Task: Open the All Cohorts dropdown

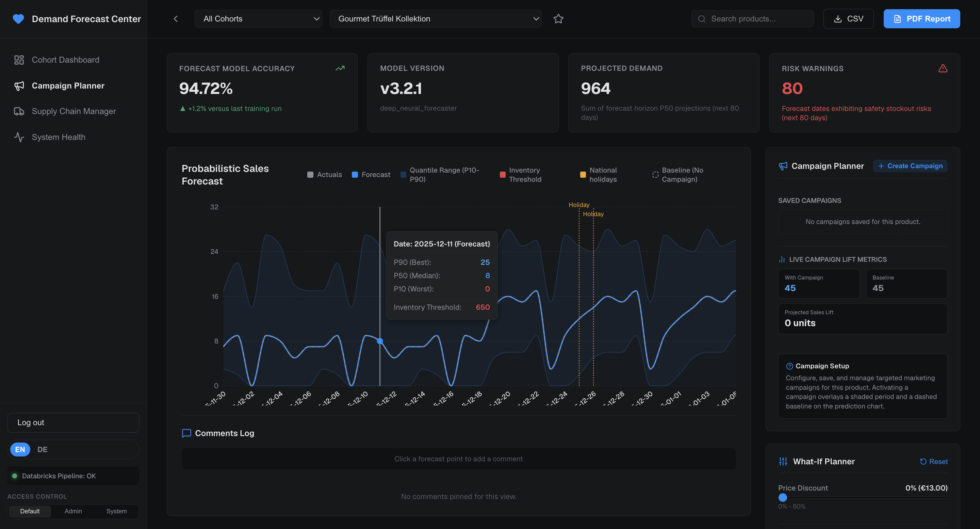Action: pos(258,19)
